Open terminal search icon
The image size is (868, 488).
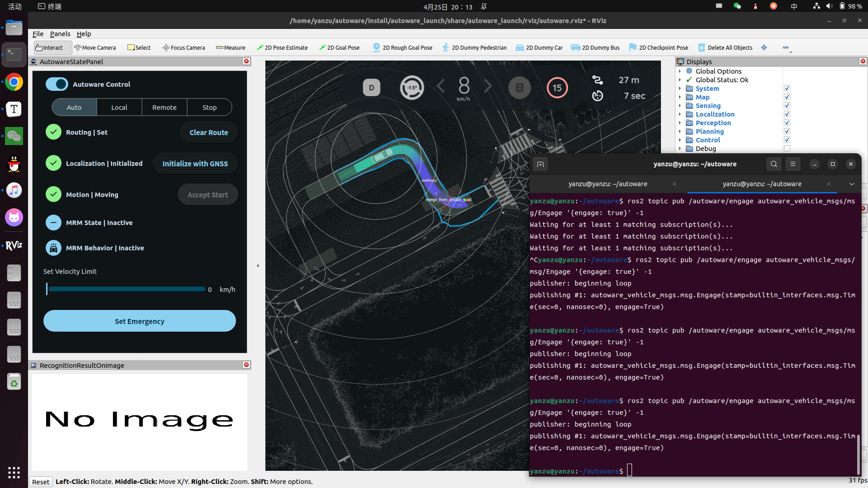point(774,164)
